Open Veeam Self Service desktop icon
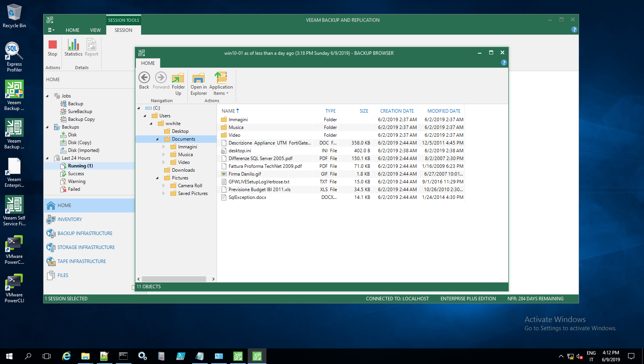Image resolution: width=644 pixels, height=364 pixels. pyautogui.click(x=14, y=211)
